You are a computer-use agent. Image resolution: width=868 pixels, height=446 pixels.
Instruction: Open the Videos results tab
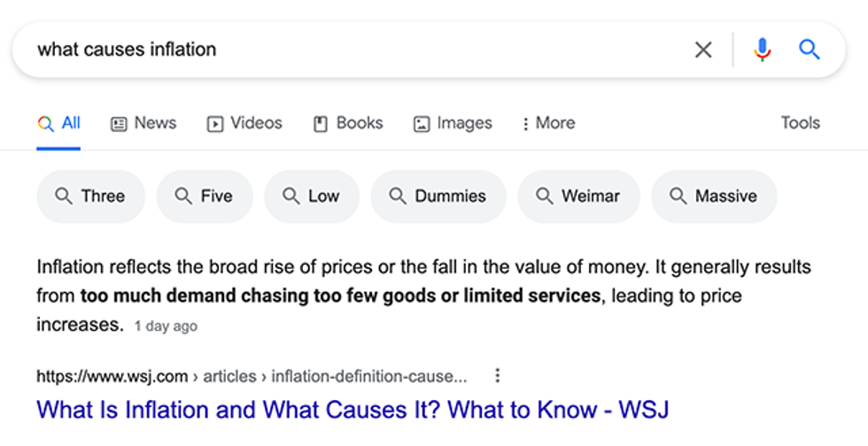(244, 123)
